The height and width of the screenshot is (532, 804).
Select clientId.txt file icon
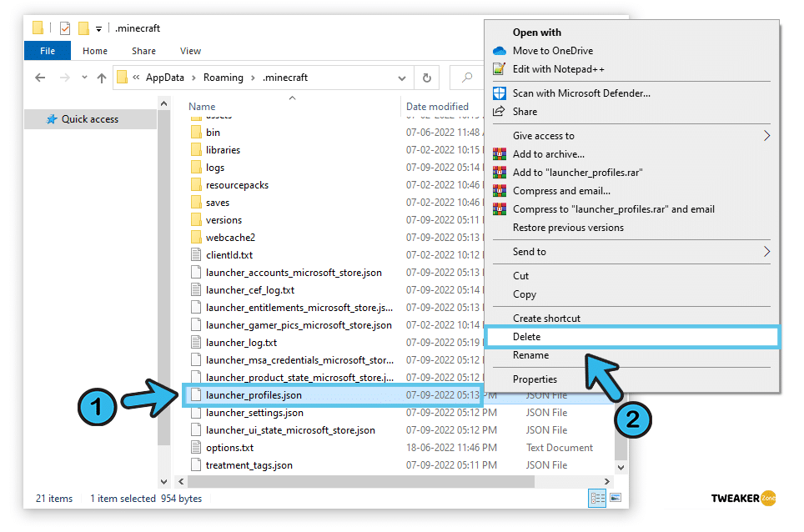196,254
